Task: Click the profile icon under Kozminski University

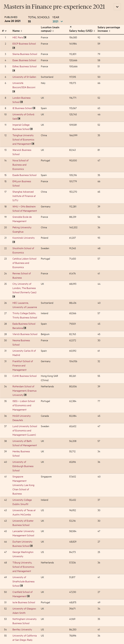Action: 14,242
